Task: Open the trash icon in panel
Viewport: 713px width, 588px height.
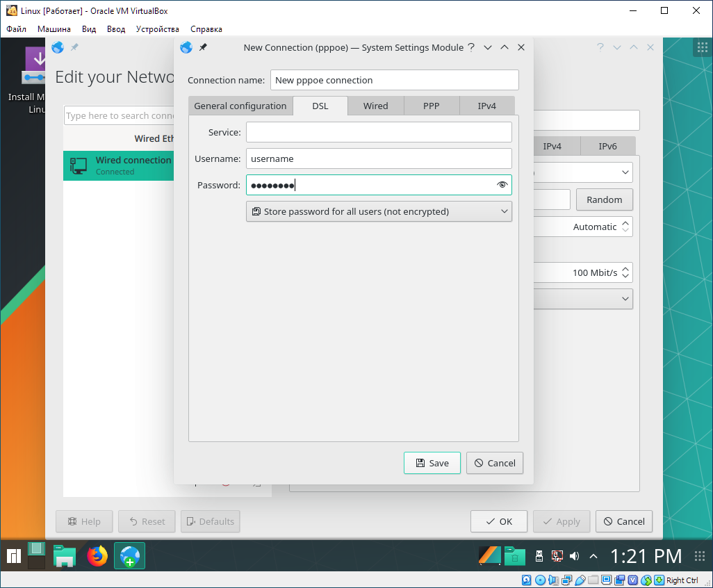Action: [x=514, y=556]
